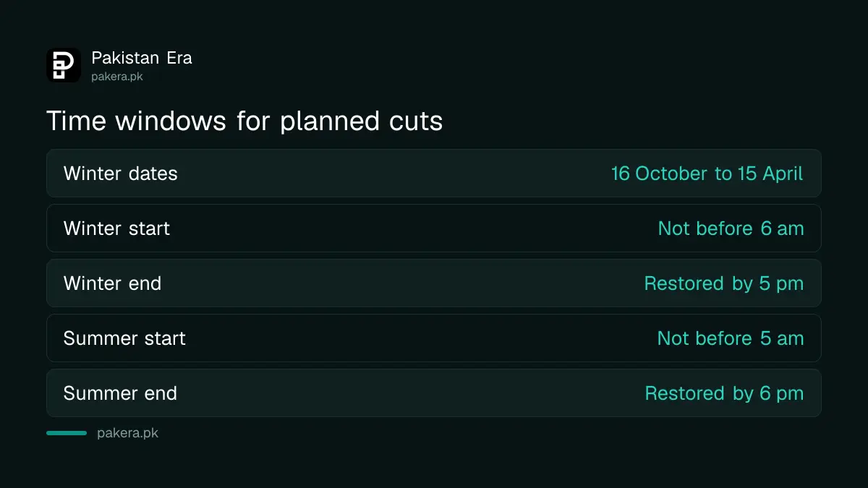Click the teal accent bar in footer
This screenshot has width=868, height=488.
pyautogui.click(x=67, y=433)
